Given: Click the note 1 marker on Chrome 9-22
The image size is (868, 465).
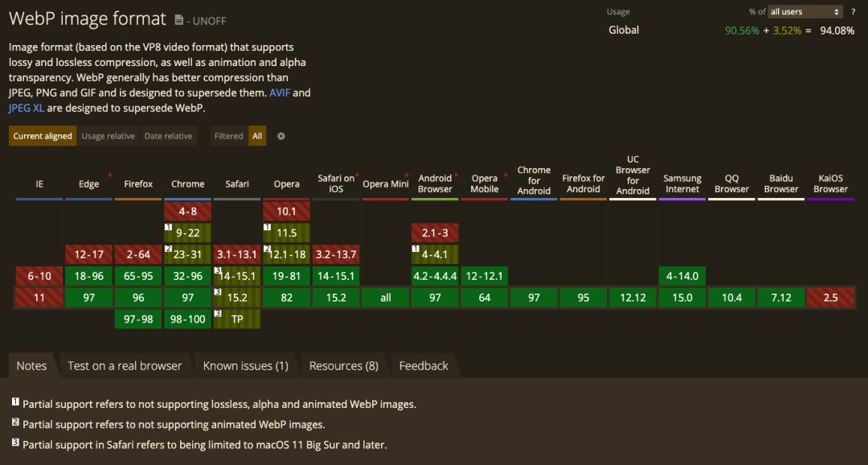Looking at the screenshot, I should [x=168, y=227].
